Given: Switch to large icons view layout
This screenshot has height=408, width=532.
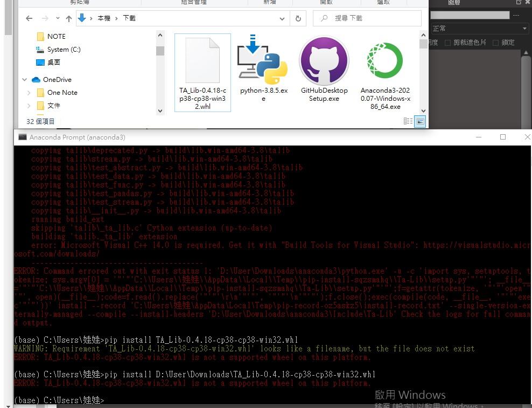Looking at the screenshot, I should click(420, 121).
